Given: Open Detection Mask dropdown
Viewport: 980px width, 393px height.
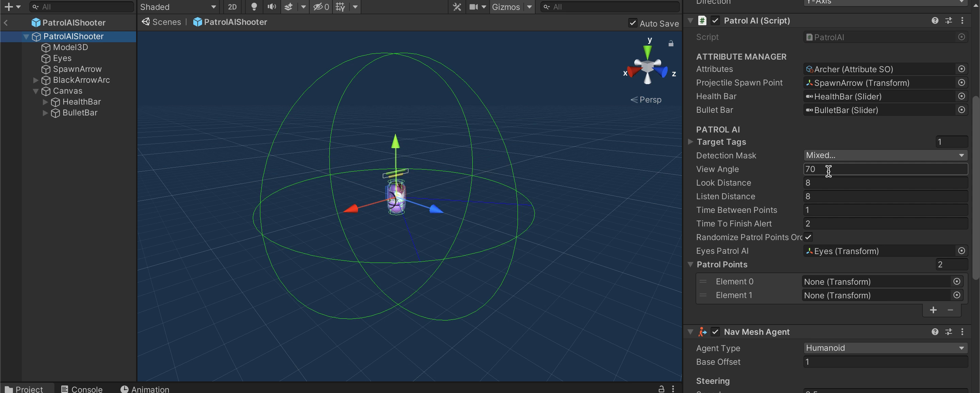Looking at the screenshot, I should tap(885, 155).
